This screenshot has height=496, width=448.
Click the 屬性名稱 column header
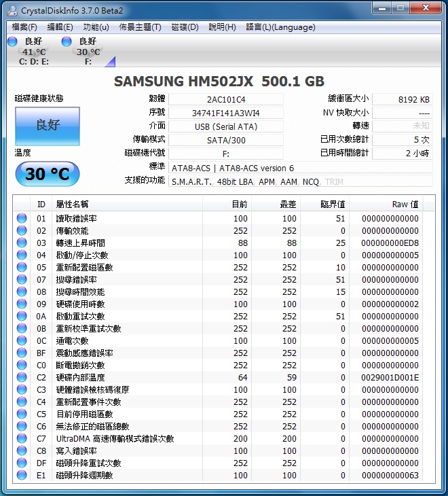point(127,205)
